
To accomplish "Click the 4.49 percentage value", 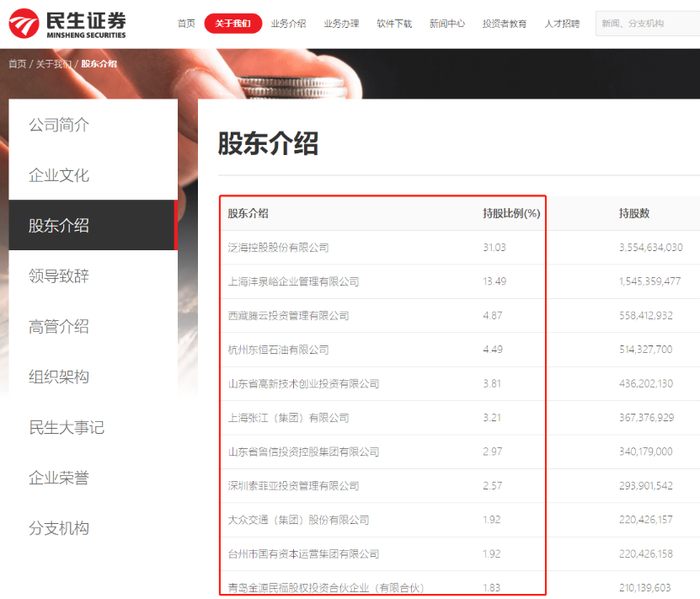I will click(x=492, y=349).
